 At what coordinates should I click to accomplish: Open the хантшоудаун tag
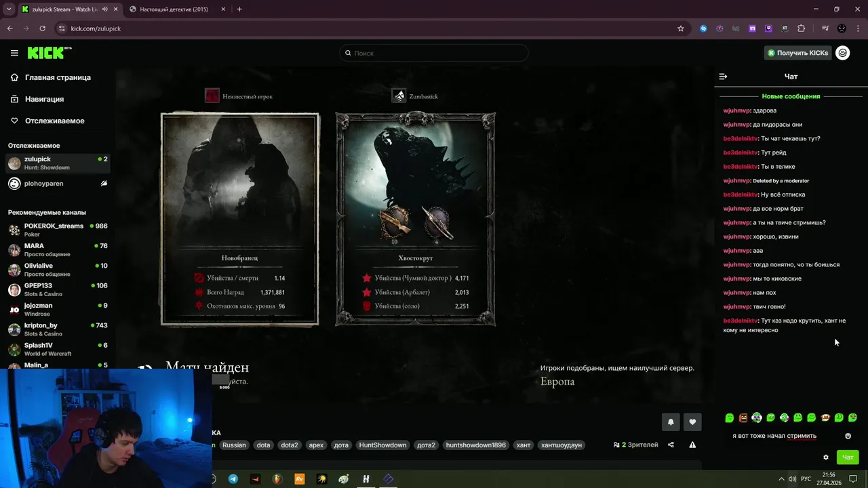point(561,445)
